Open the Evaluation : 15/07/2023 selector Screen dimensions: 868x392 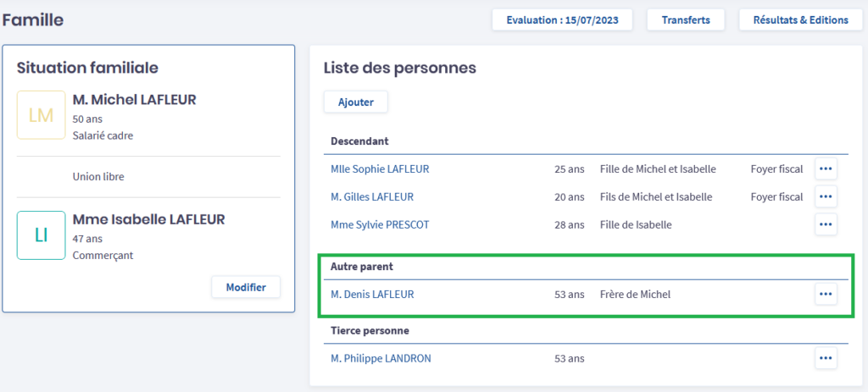coord(562,19)
